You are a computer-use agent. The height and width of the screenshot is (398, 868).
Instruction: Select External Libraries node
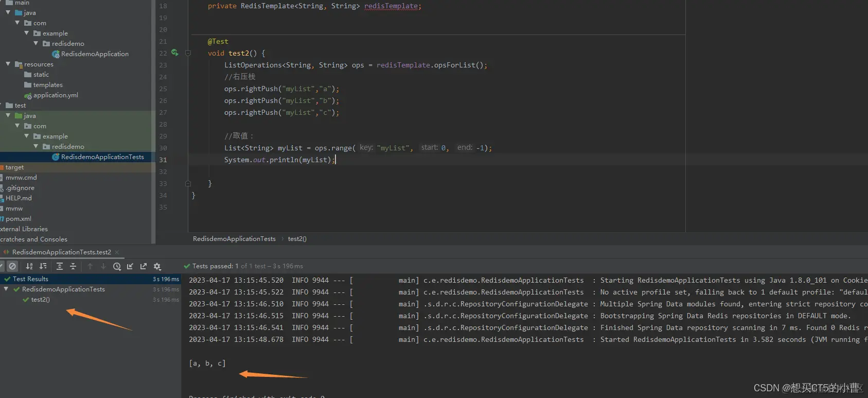tap(24, 229)
